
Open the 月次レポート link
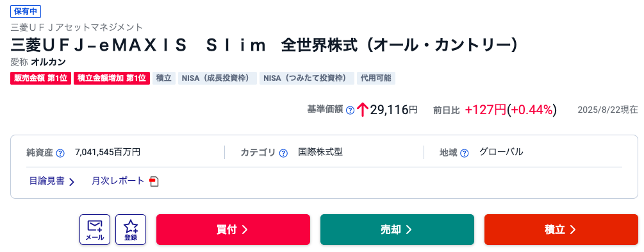coord(119,181)
